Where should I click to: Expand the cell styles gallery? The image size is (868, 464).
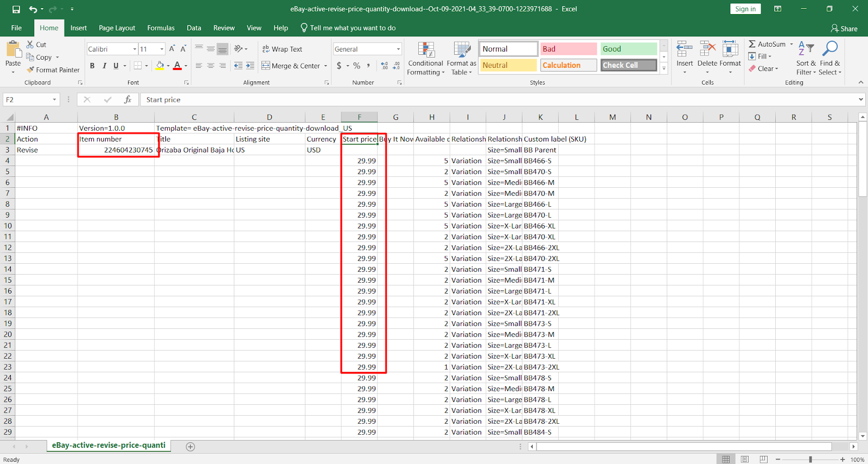[x=664, y=69]
